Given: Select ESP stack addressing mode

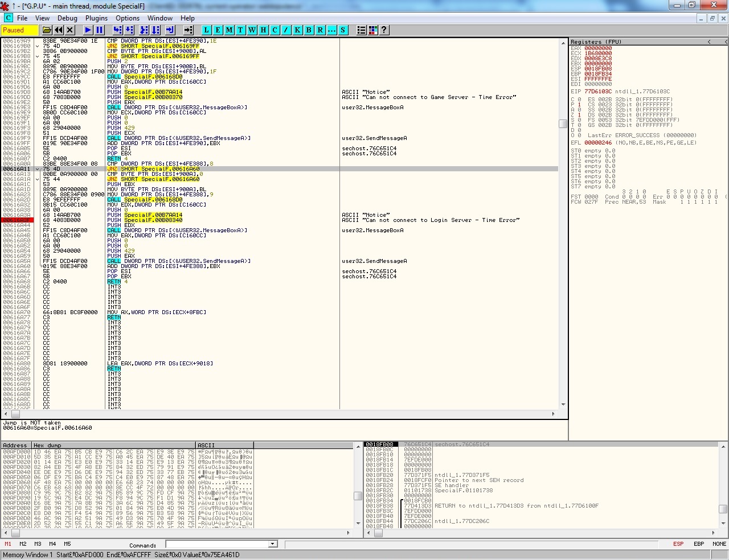Looking at the screenshot, I should coord(678,544).
